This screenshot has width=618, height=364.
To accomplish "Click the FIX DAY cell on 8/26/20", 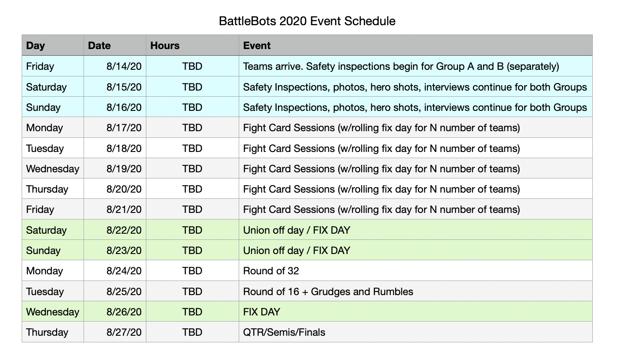I will [x=416, y=311].
